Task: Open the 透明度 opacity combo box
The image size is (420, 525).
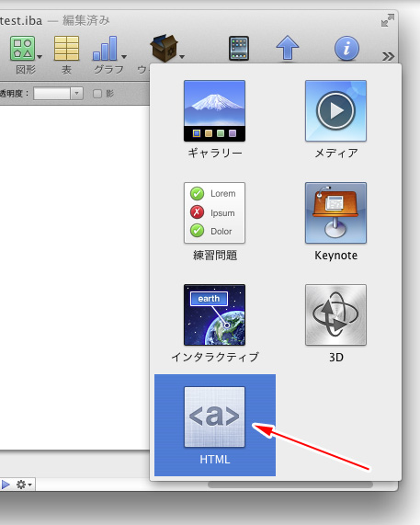Action: (58, 94)
